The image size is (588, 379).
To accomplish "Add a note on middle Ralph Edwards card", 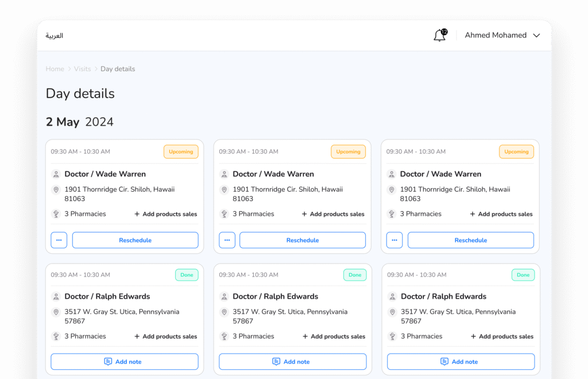I will tap(292, 362).
